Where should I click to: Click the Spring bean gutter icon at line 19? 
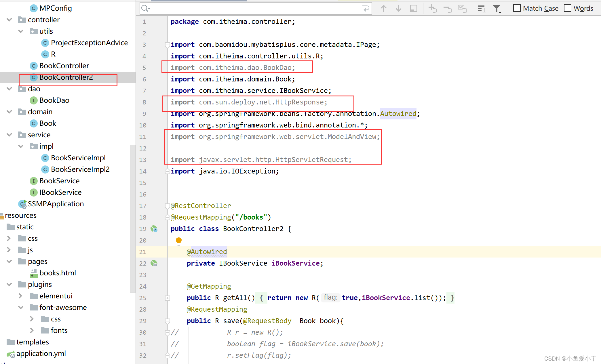(x=155, y=229)
